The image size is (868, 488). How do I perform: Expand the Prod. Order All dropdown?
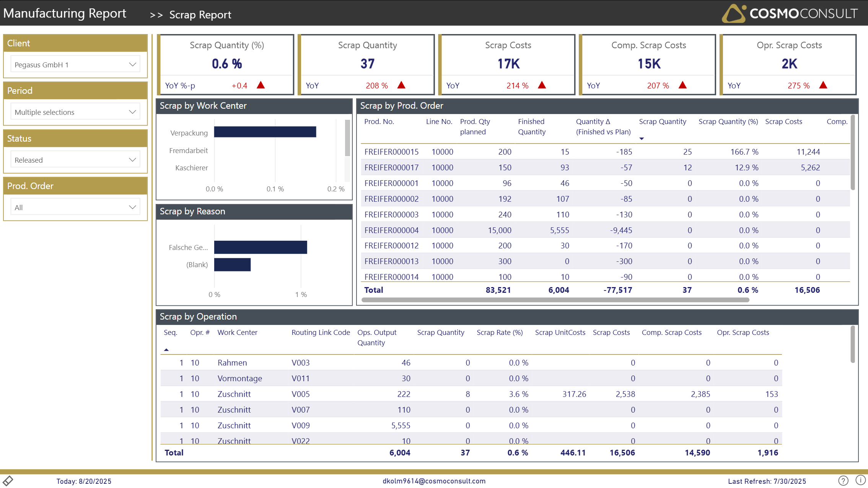(75, 207)
